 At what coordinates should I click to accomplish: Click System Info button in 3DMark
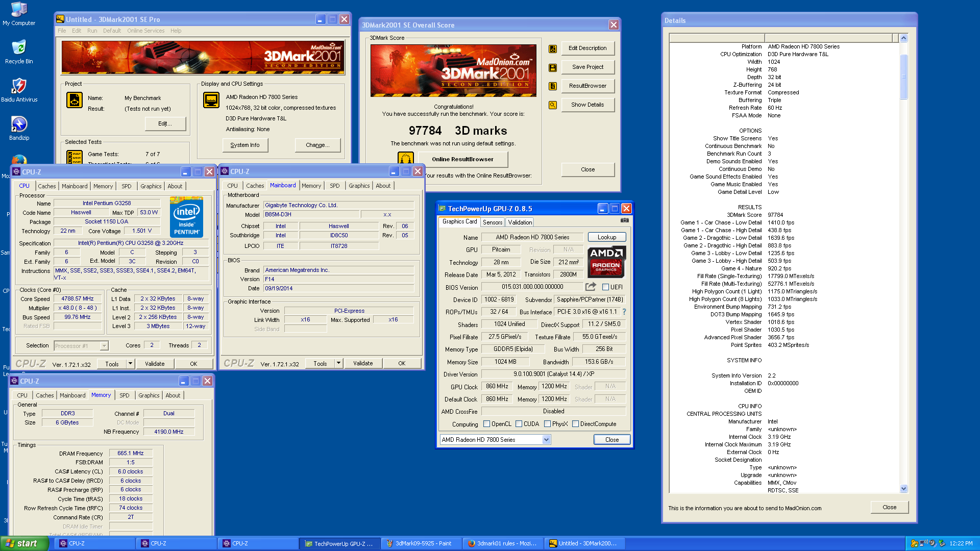pyautogui.click(x=245, y=145)
